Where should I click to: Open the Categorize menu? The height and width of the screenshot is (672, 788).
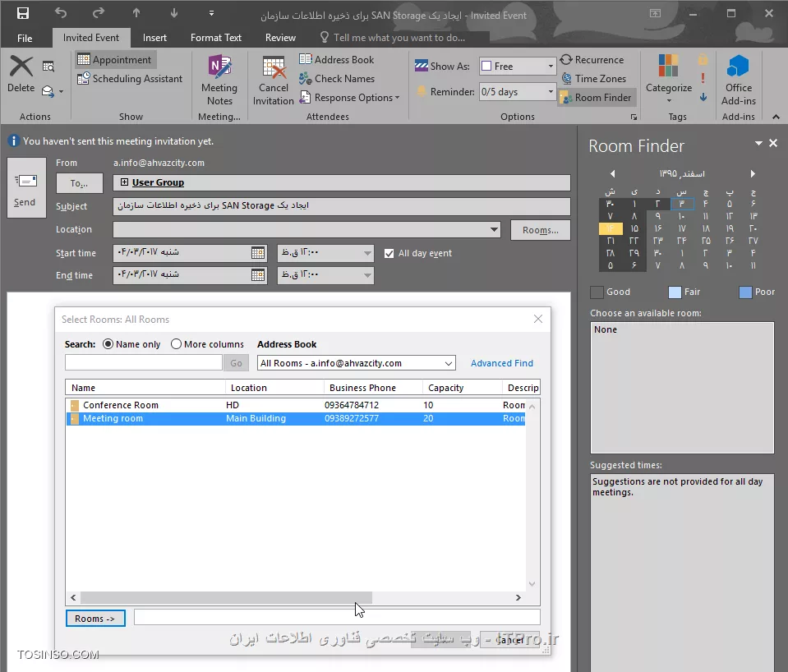coord(668,80)
